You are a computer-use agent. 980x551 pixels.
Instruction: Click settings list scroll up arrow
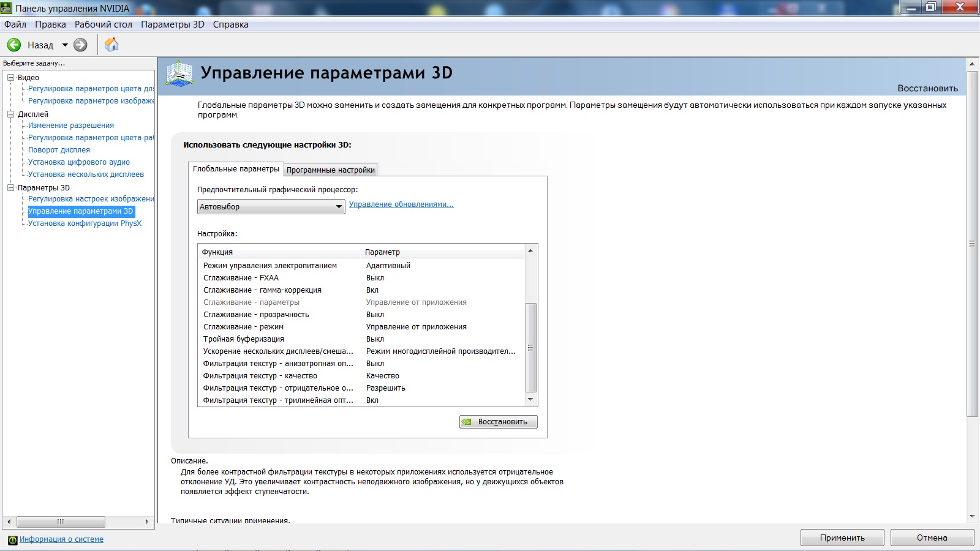coord(531,250)
